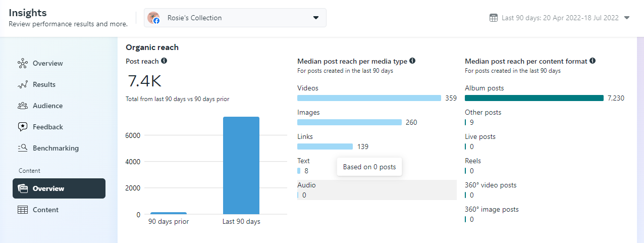Click the Audience people icon
This screenshot has height=243, width=644.
(23, 106)
